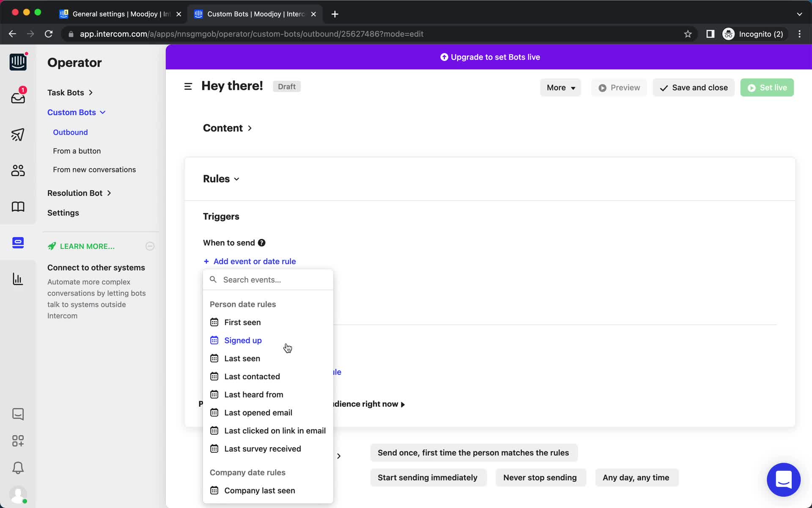
Task: Search events input field
Action: [x=269, y=279]
